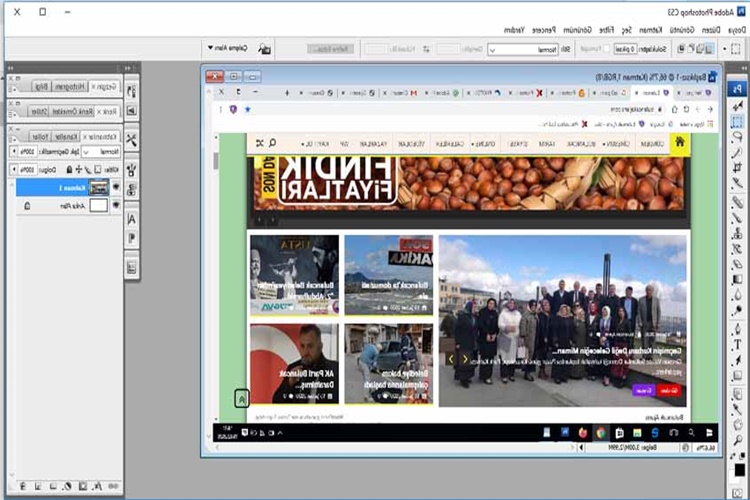This screenshot has height=500, width=750.
Task: Select the History Brush tool
Action: 737,249
